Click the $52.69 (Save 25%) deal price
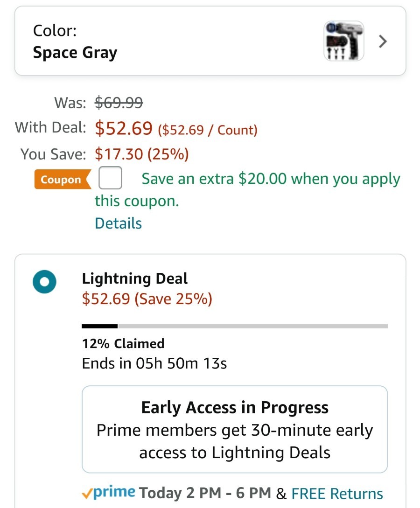420x508 pixels. pos(147,299)
